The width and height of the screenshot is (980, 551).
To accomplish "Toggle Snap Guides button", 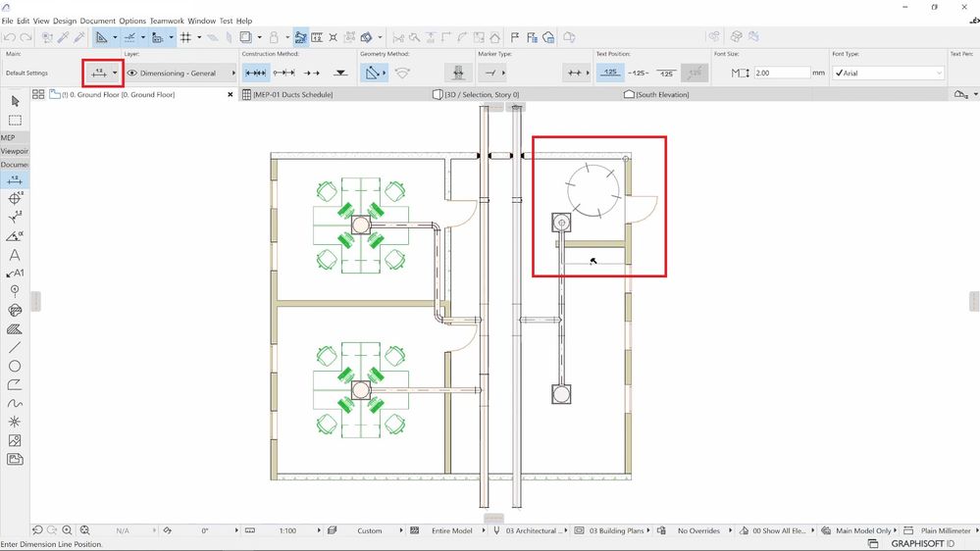I will coord(129,37).
